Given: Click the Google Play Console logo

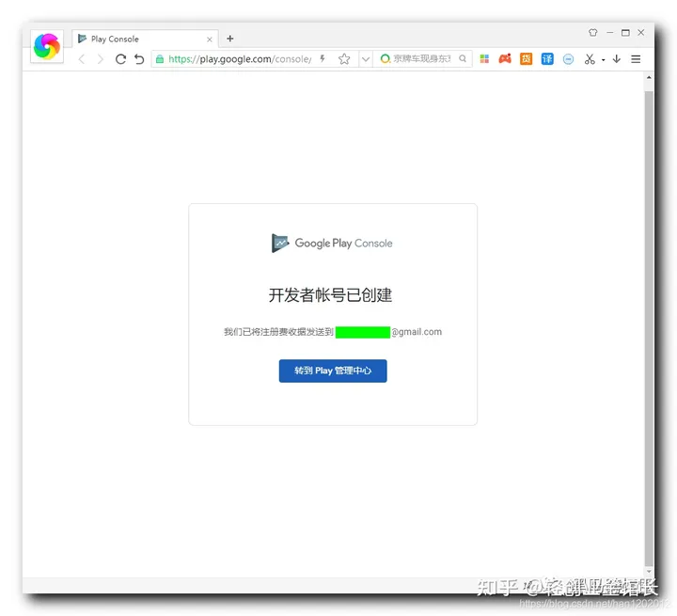Looking at the screenshot, I should click(x=332, y=244).
